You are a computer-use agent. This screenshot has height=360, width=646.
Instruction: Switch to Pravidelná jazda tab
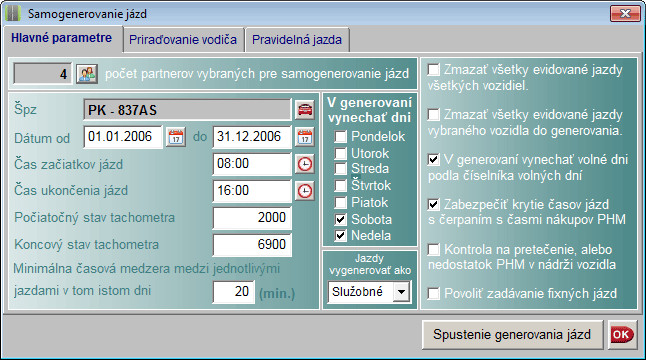pyautogui.click(x=297, y=40)
